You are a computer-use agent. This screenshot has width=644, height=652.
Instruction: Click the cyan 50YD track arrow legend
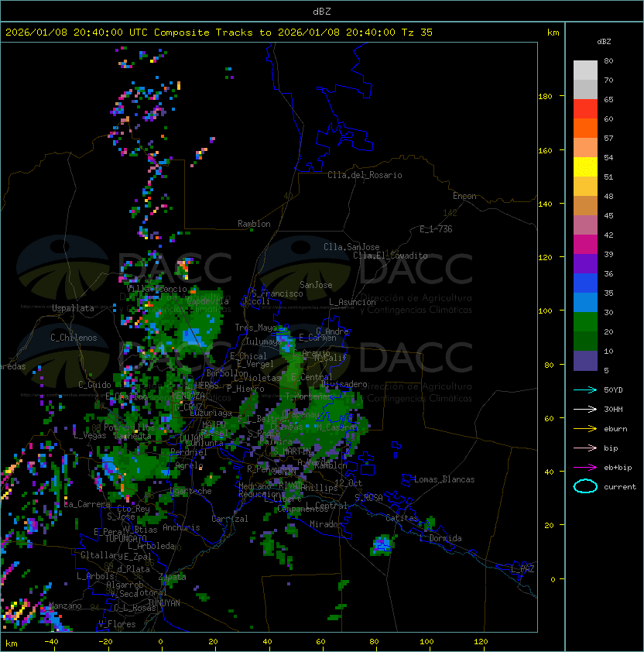pyautogui.click(x=585, y=389)
